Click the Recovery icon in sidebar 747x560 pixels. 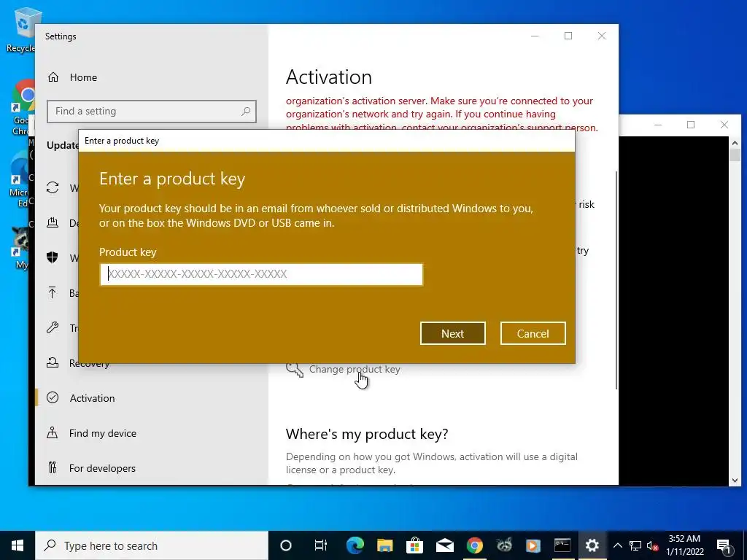53,363
